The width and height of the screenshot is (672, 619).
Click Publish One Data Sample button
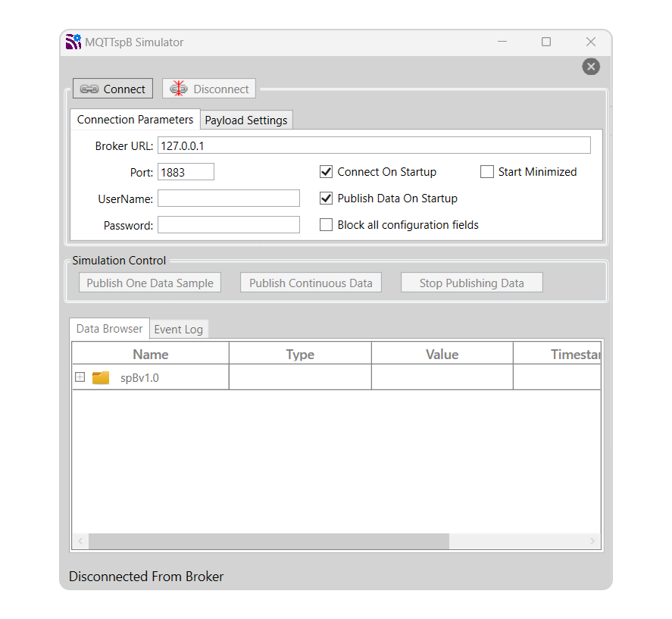point(150,283)
